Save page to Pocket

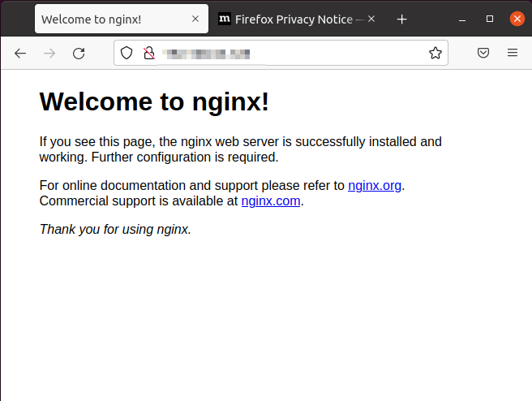(483, 53)
